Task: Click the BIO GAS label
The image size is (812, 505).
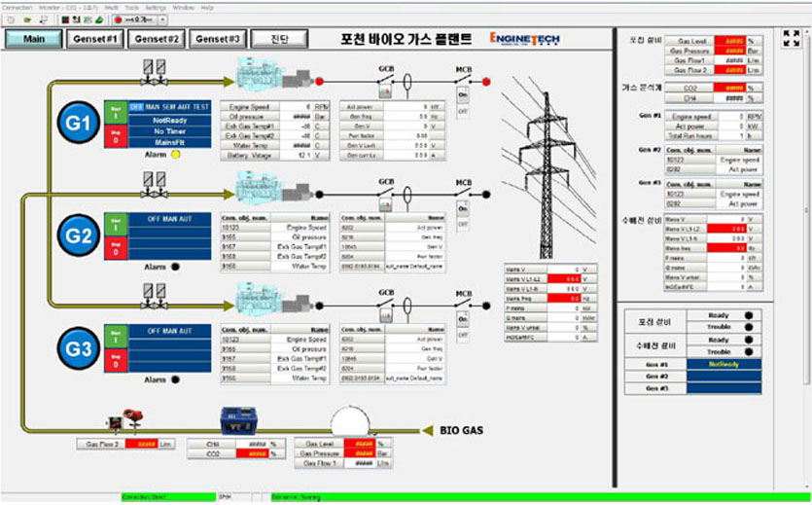Action: (x=461, y=430)
